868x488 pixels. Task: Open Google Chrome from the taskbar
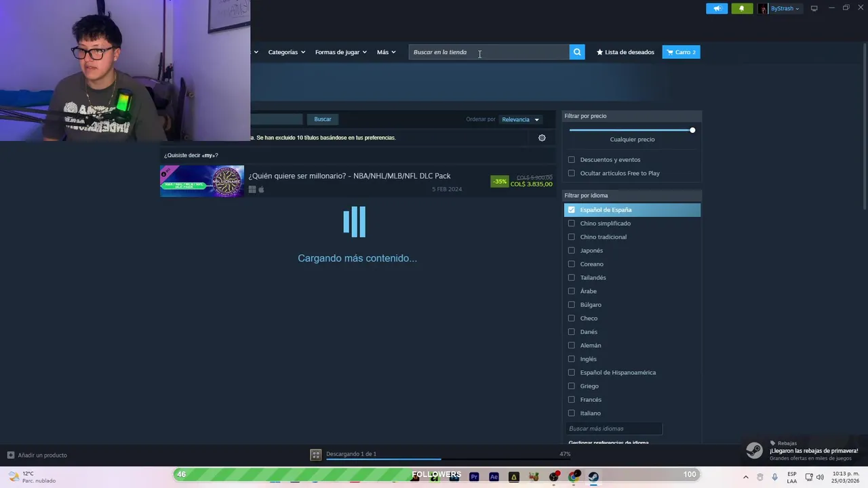[574, 476]
